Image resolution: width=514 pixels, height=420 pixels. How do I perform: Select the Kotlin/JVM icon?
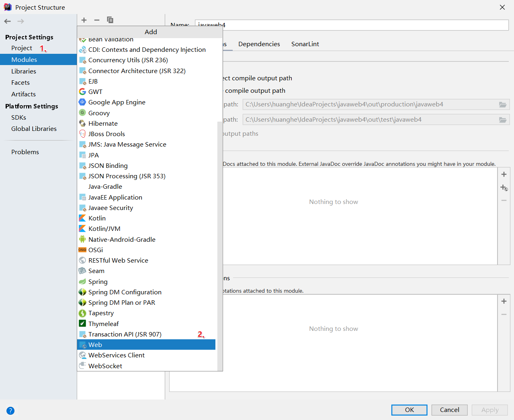click(x=82, y=228)
